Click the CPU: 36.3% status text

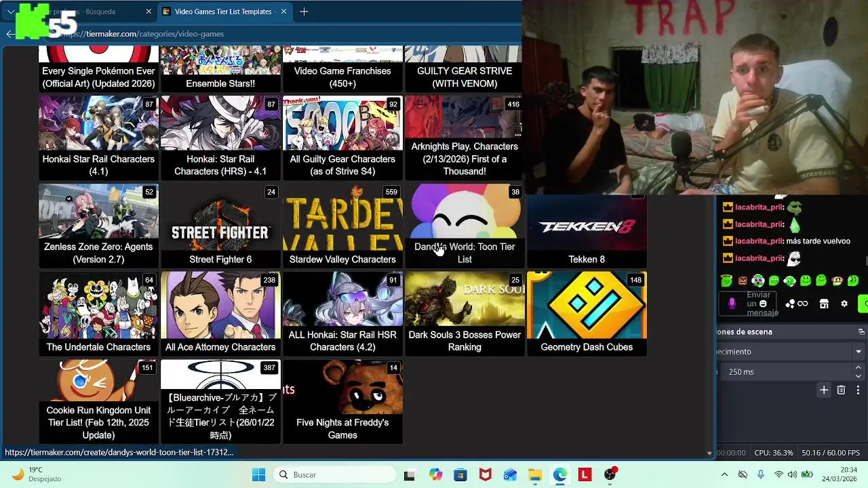coord(774,453)
